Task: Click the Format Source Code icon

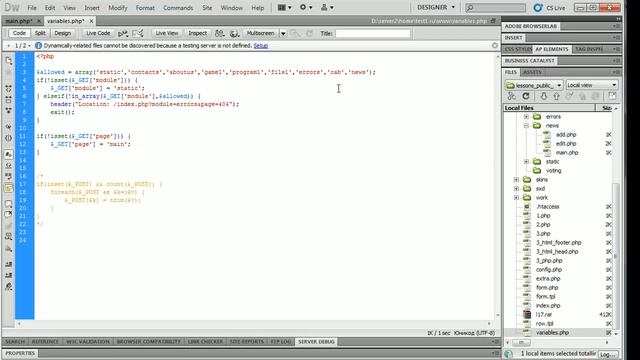Action: (9, 287)
